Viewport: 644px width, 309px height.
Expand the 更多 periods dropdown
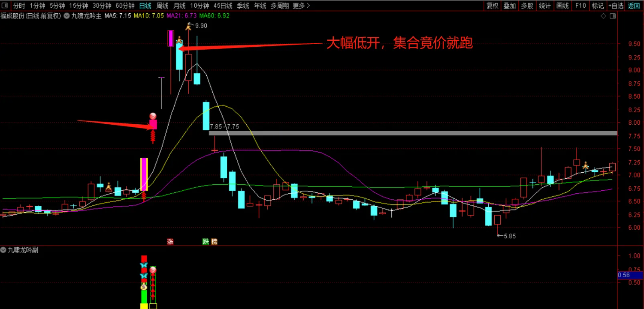[299, 6]
